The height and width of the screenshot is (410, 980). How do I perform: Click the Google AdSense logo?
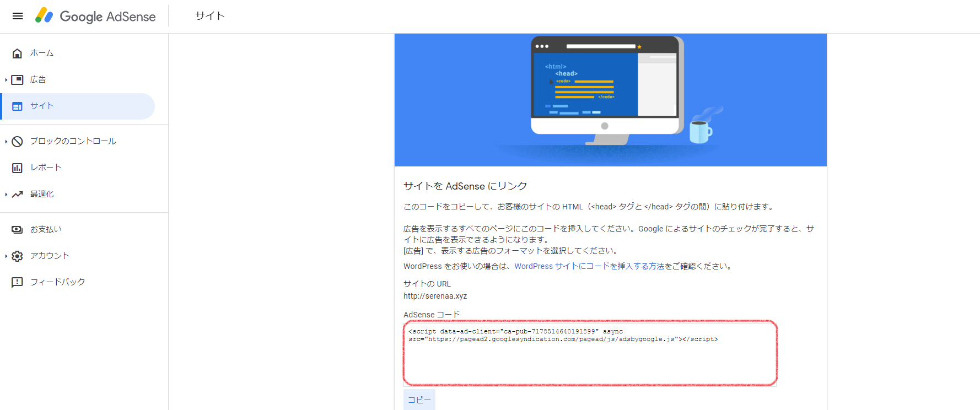[95, 16]
